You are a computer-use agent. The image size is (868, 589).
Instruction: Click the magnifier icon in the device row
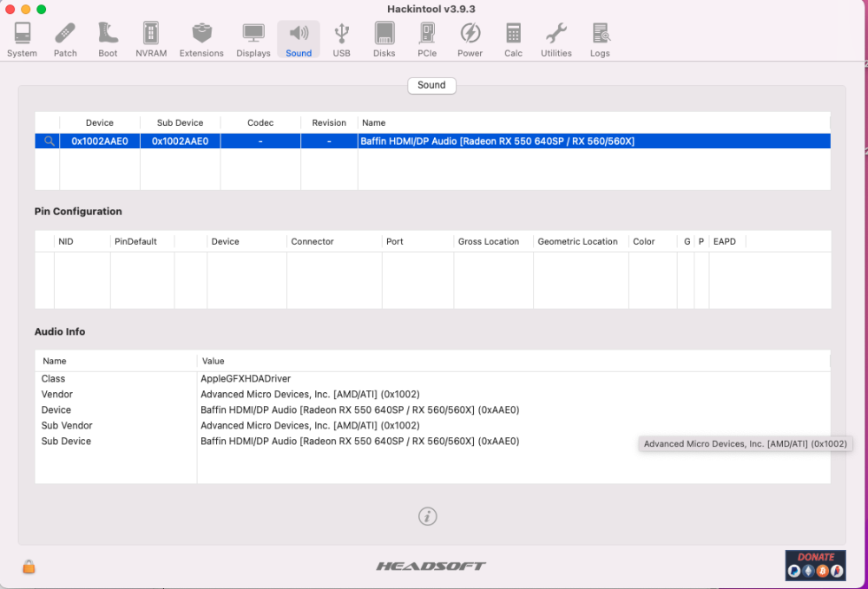49,141
